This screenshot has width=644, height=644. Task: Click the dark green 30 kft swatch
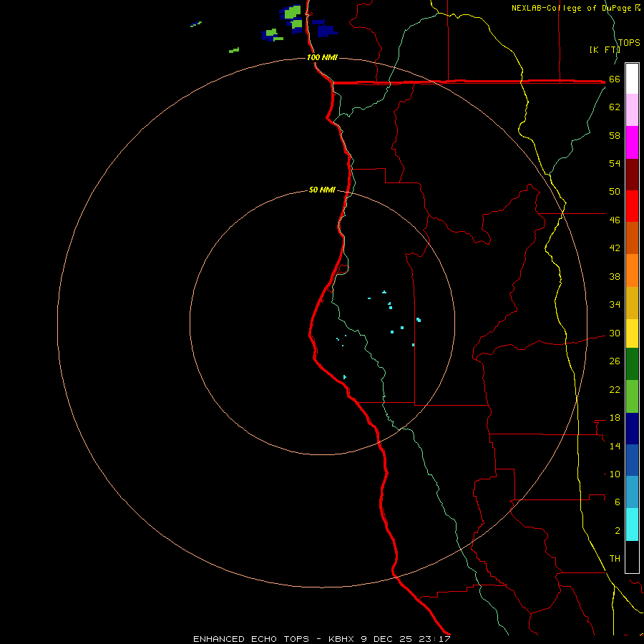pyautogui.click(x=632, y=364)
